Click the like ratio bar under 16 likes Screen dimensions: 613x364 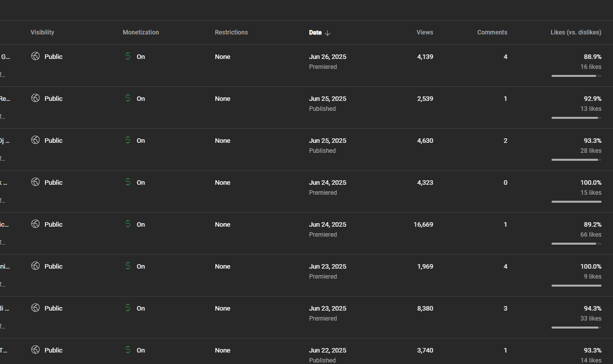(577, 76)
